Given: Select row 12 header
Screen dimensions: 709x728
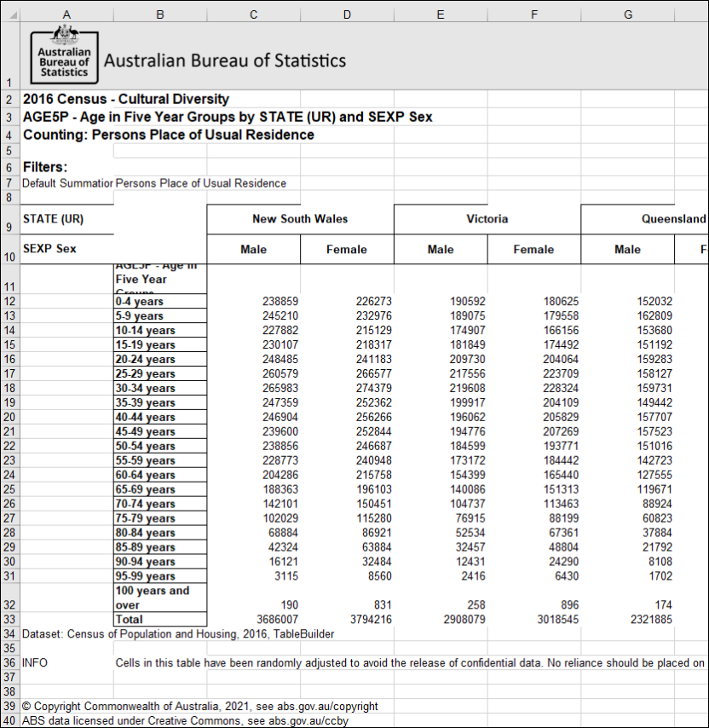Looking at the screenshot, I should (x=9, y=301).
